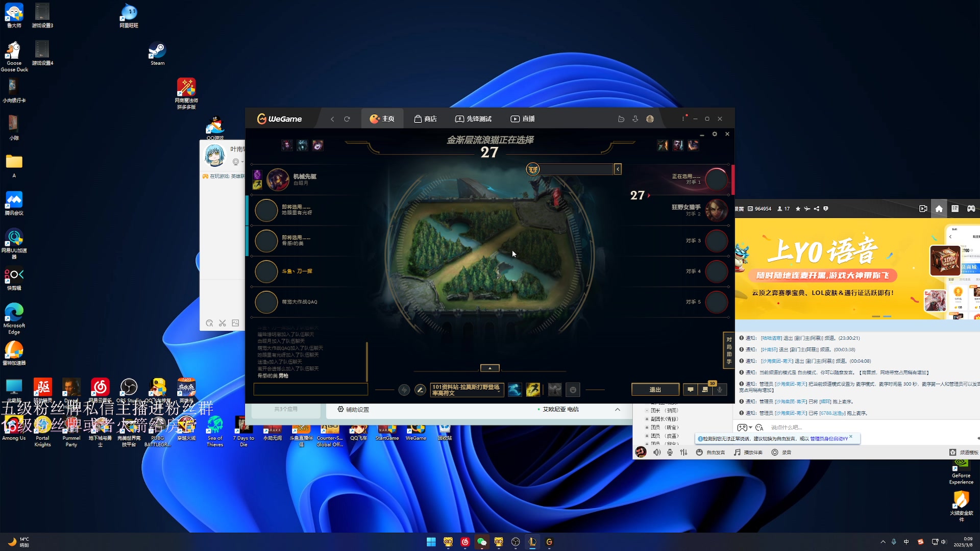Viewport: 980px width, 551px height.
Task: Expand the champion grid up arrow
Action: coord(489,368)
